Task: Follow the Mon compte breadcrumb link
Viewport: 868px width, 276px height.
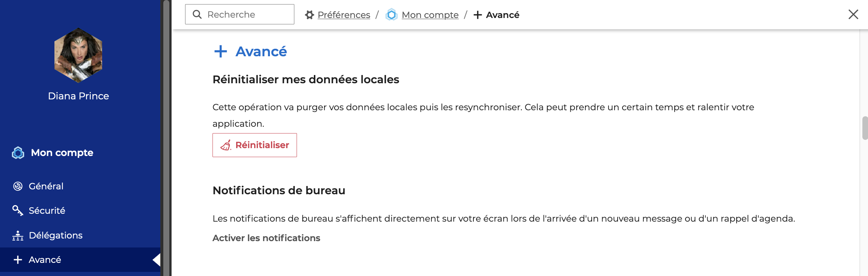Action: click(x=430, y=15)
